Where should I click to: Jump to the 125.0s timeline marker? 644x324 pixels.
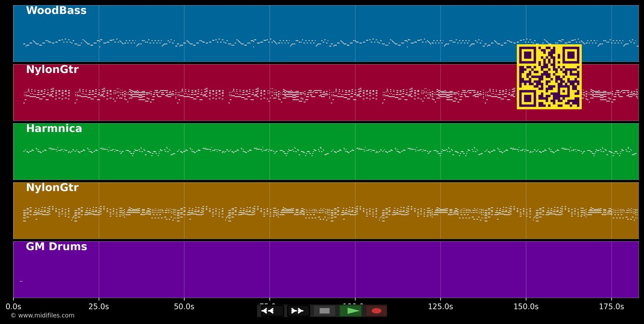440,306
